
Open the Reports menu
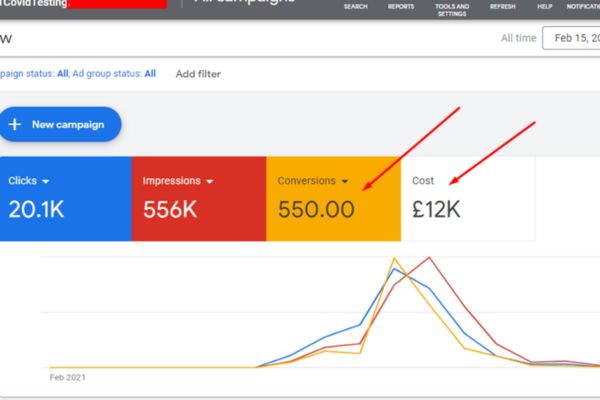[x=402, y=7]
